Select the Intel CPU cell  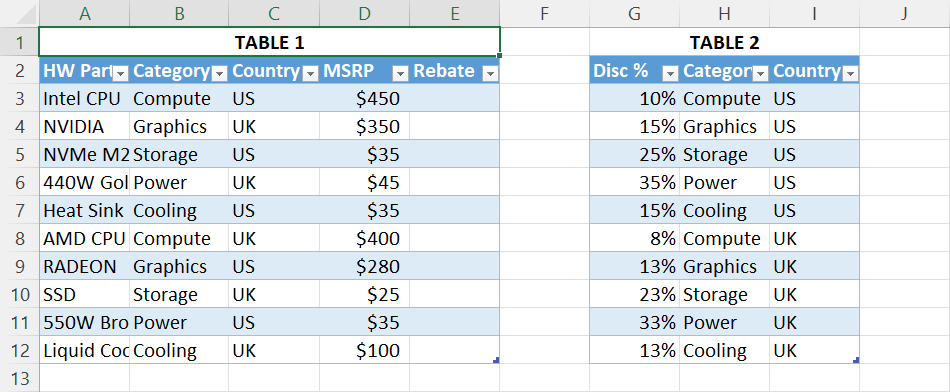pyautogui.click(x=84, y=98)
